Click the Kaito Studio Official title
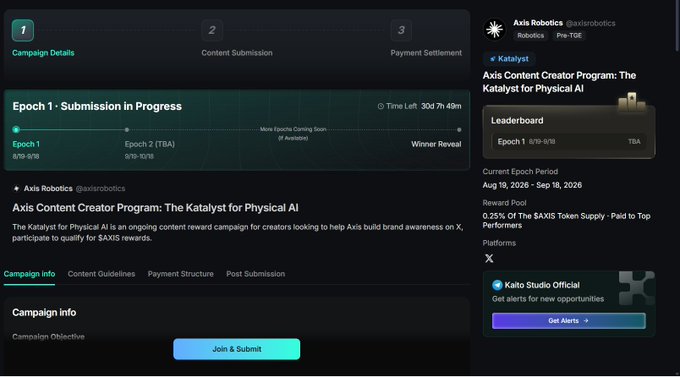 542,285
